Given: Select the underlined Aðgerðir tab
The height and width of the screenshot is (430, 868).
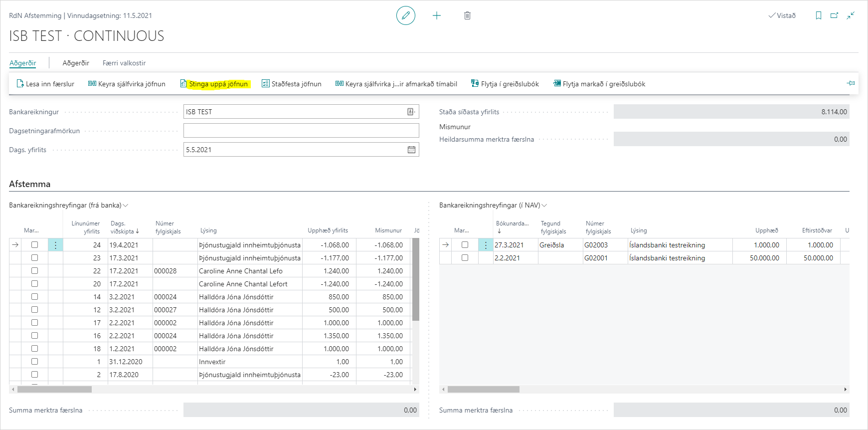Looking at the screenshot, I should 23,63.
